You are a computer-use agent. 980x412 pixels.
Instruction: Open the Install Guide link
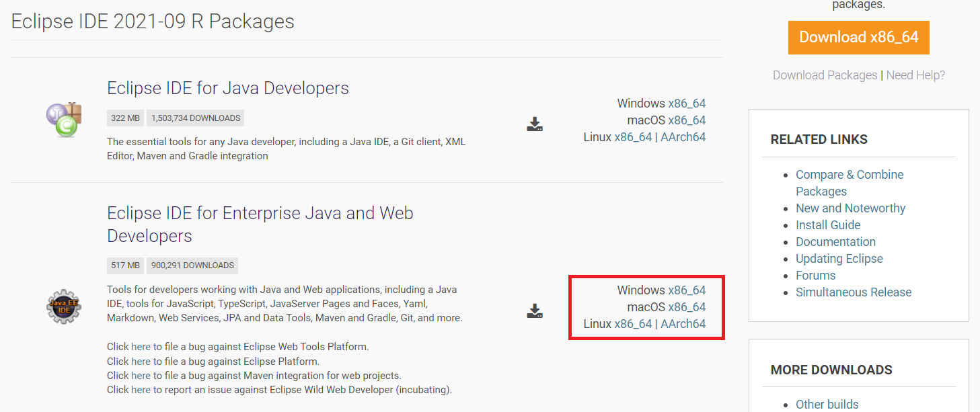pos(828,225)
